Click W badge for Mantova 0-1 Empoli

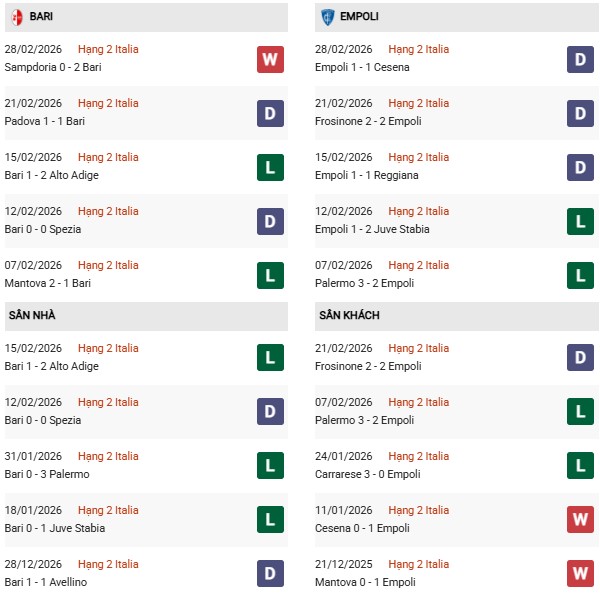click(582, 574)
